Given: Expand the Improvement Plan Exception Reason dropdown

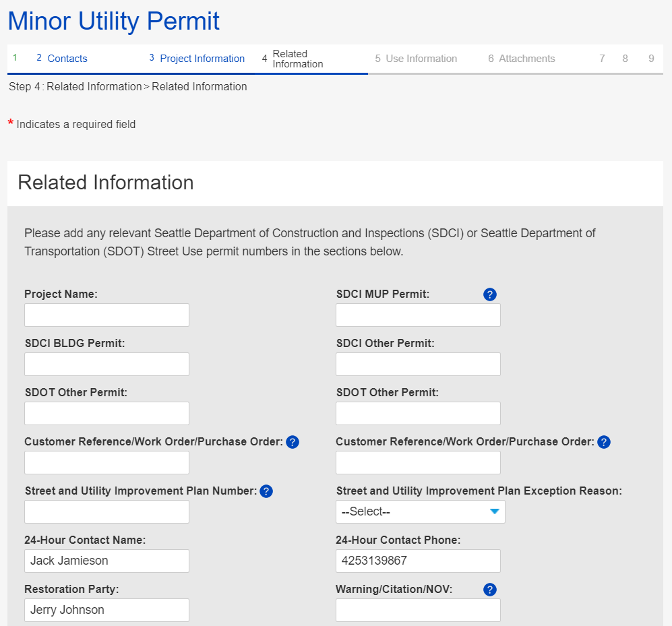Looking at the screenshot, I should pos(420,512).
